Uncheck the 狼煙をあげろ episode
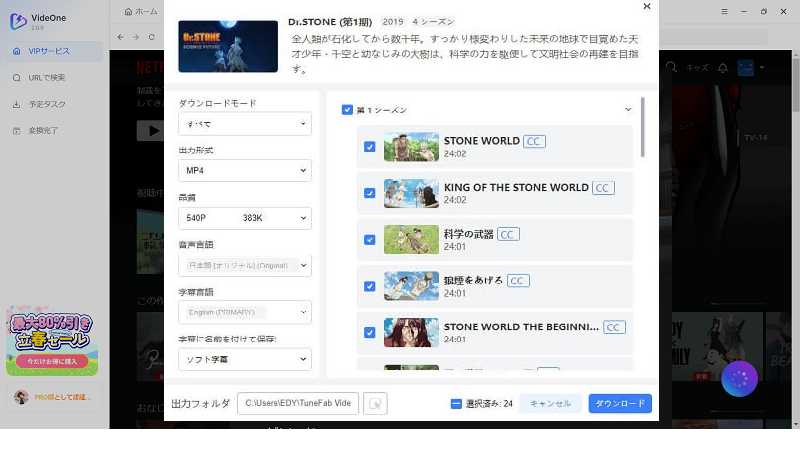This screenshot has height=452, width=800. pos(370,286)
